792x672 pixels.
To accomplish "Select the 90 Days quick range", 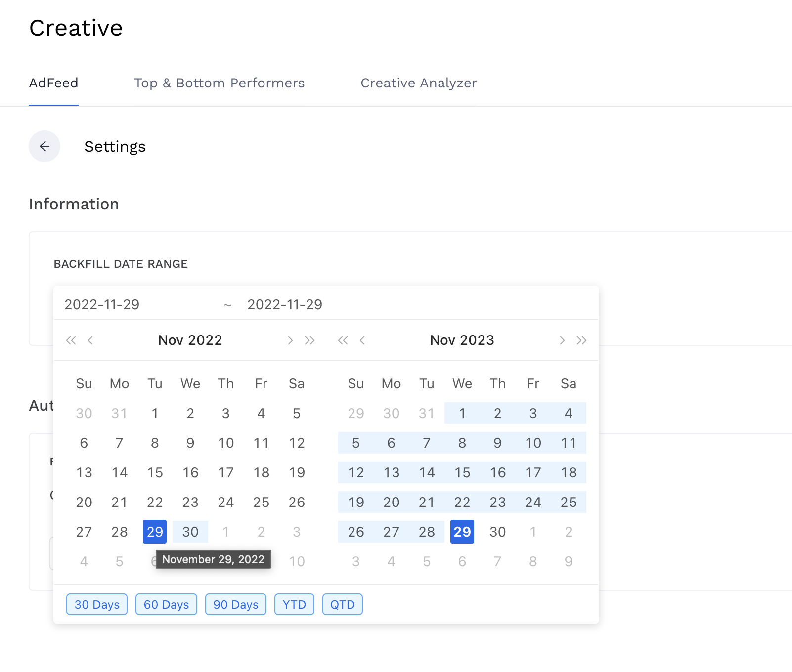I will click(235, 604).
